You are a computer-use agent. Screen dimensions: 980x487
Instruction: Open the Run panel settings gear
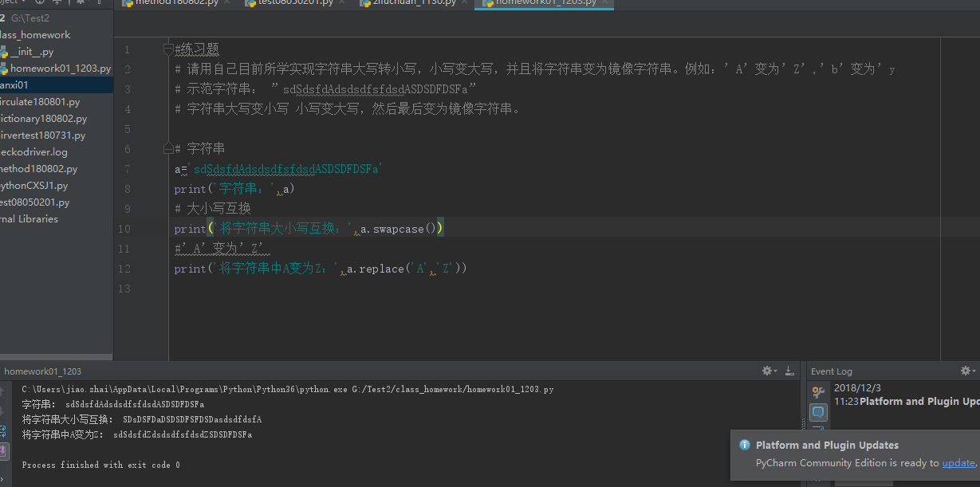pos(768,371)
